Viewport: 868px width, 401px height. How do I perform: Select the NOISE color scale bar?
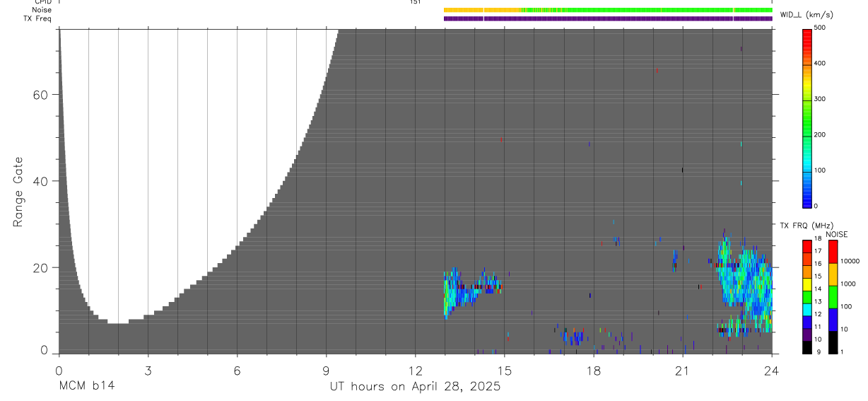click(x=833, y=297)
